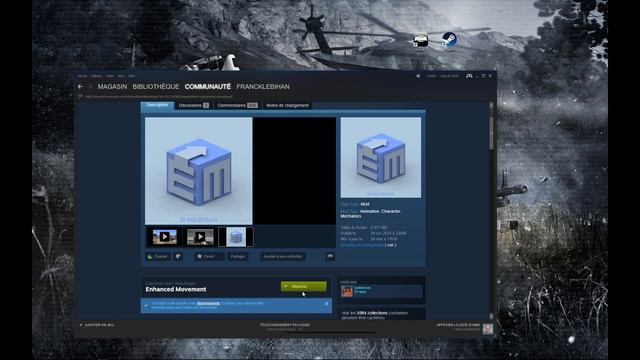Go back with the left arrow in Steam

[80, 87]
